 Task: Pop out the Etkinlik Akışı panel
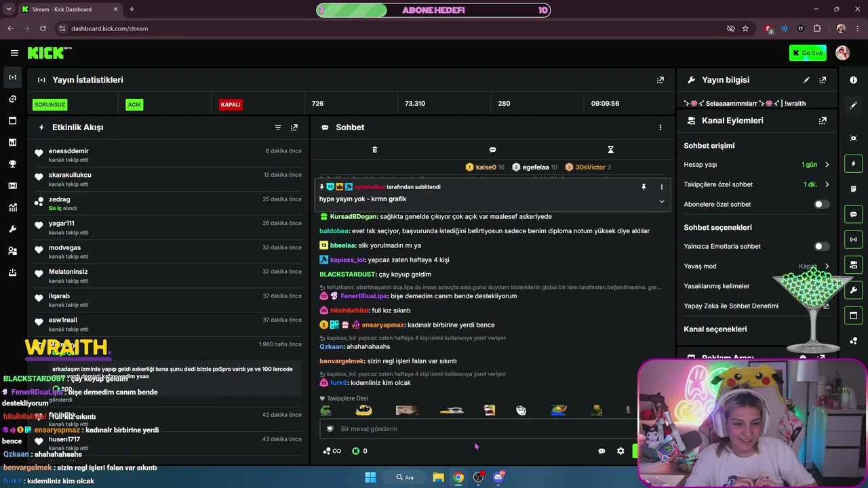point(294,127)
